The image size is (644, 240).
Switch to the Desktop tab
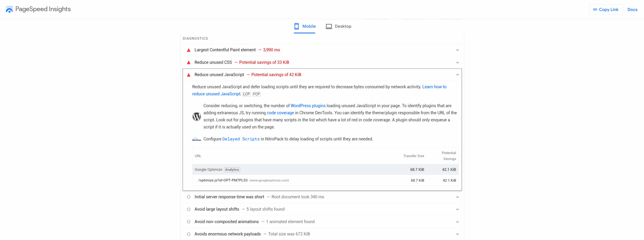[x=339, y=26]
